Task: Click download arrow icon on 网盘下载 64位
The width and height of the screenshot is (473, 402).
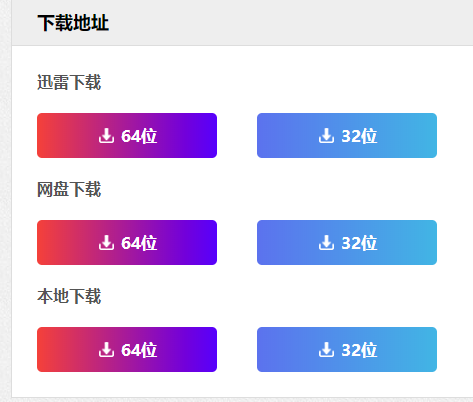Action: coord(106,243)
